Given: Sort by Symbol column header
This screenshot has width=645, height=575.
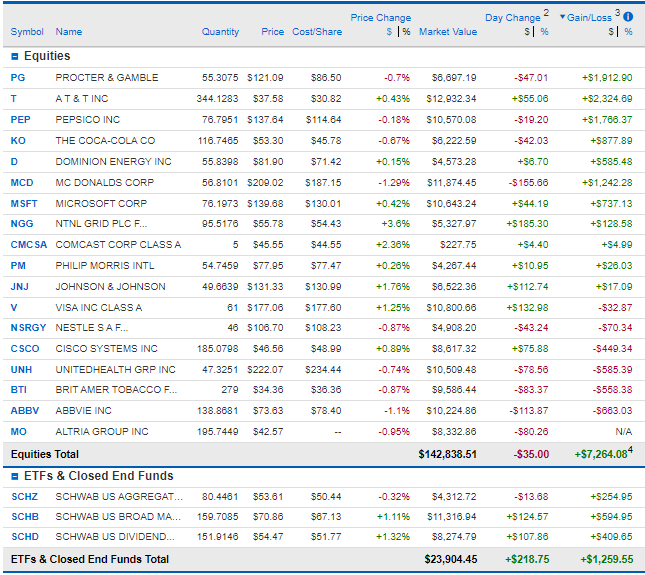Looking at the screenshot, I should (27, 32).
